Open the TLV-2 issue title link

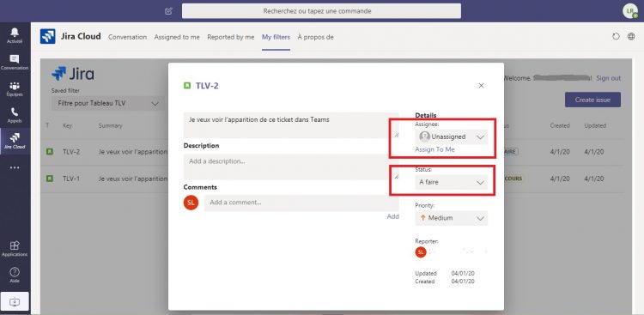coord(207,86)
